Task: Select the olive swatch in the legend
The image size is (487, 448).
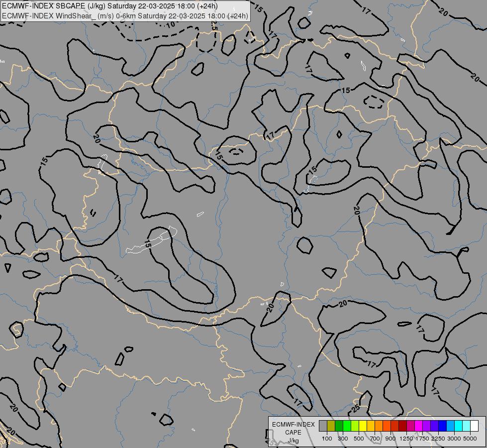Action: (x=331, y=426)
